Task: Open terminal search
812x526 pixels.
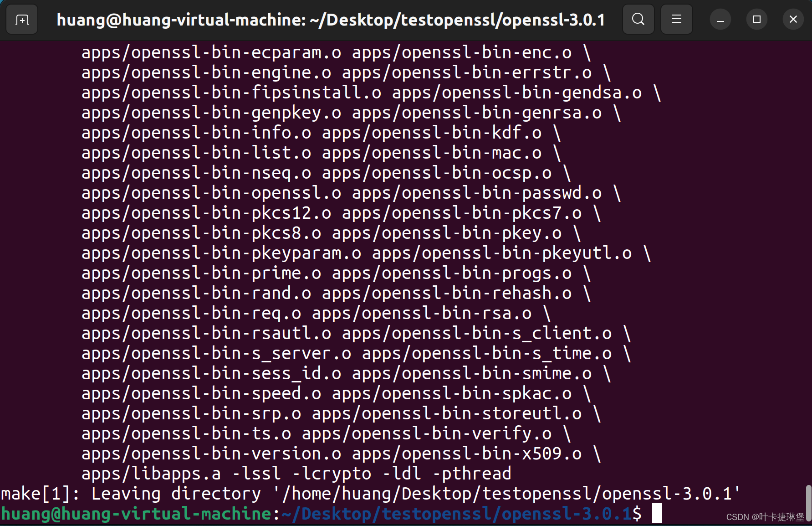Action: point(638,19)
